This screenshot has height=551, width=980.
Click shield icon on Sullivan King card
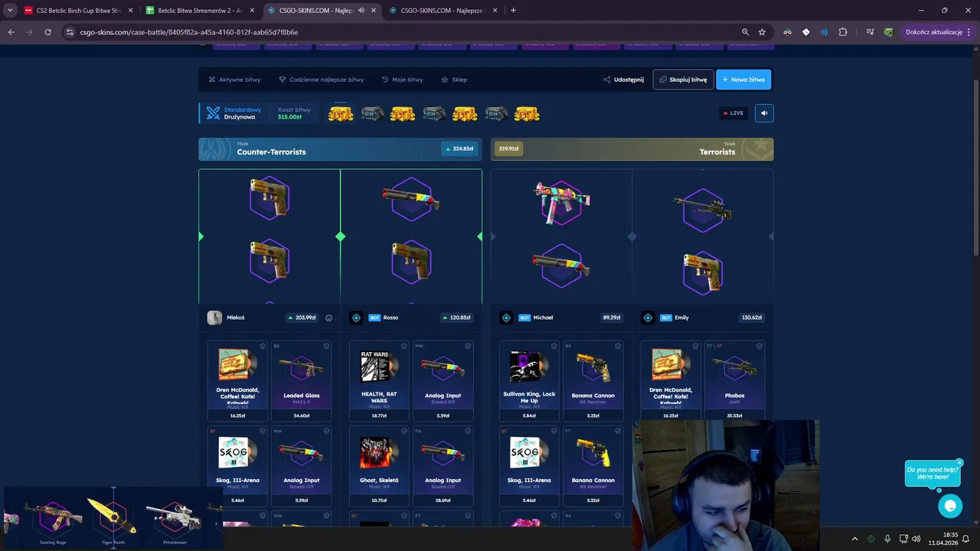554,346
